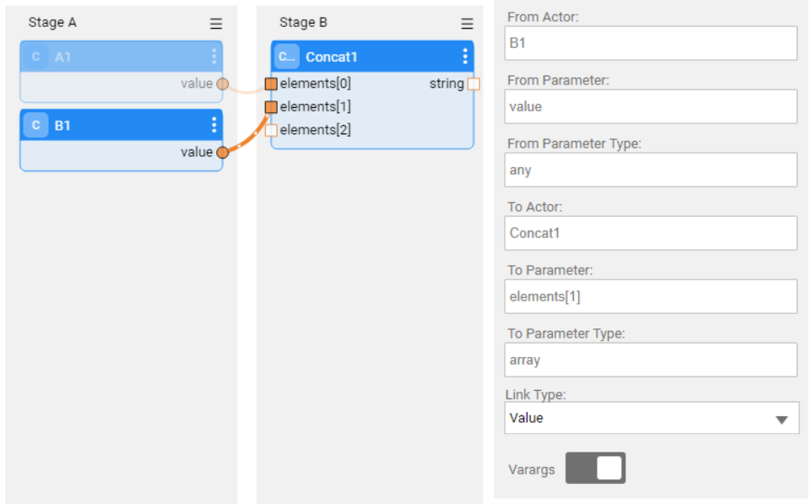
Task: Click the A1 actor type icon
Action: click(35, 57)
